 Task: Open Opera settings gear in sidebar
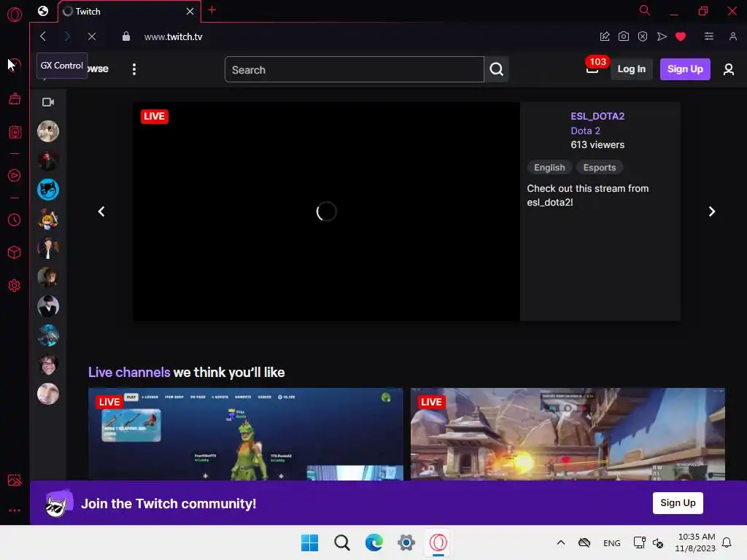[x=15, y=285]
